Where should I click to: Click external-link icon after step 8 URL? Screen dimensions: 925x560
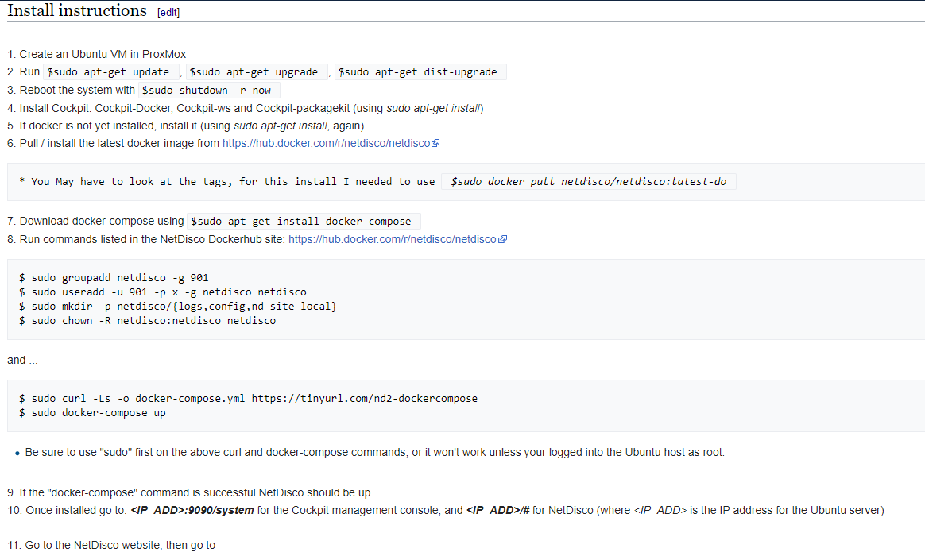[x=502, y=239]
